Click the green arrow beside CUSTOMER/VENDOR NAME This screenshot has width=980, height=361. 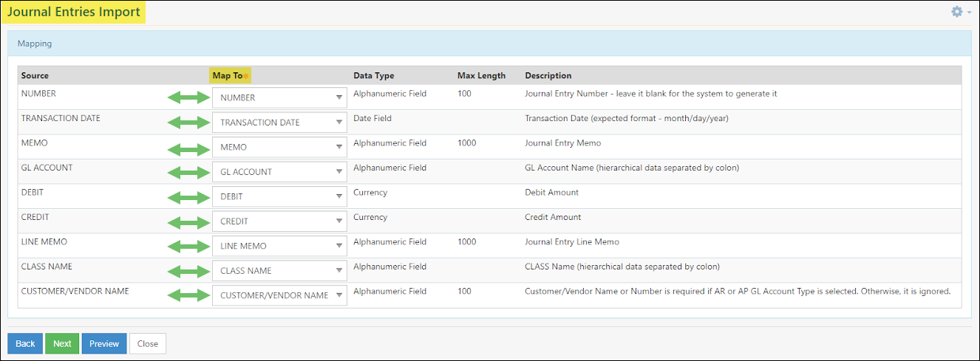[188, 295]
